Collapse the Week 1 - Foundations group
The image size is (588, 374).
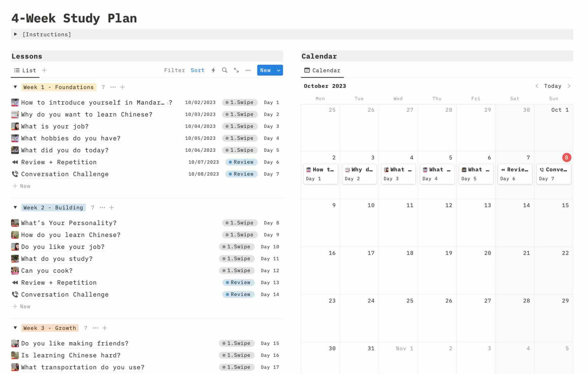pos(15,87)
